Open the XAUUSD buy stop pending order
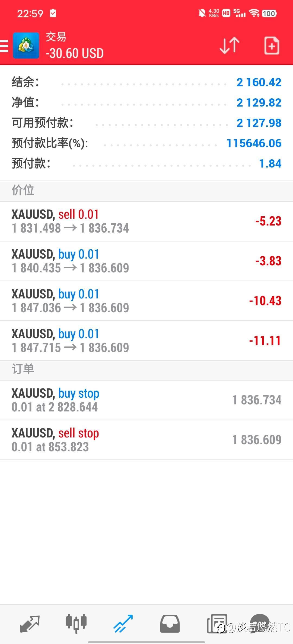Viewport: 293px width, 644px height. [146, 400]
